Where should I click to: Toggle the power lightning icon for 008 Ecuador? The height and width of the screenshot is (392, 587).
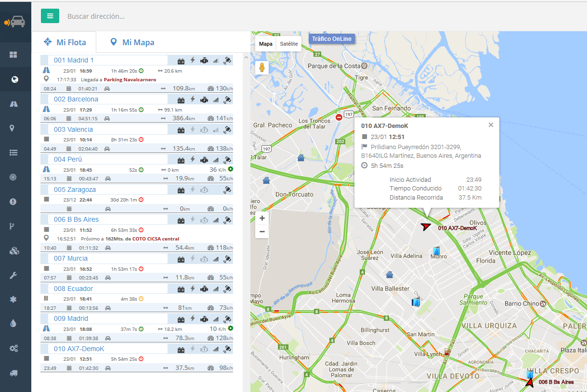click(x=192, y=289)
